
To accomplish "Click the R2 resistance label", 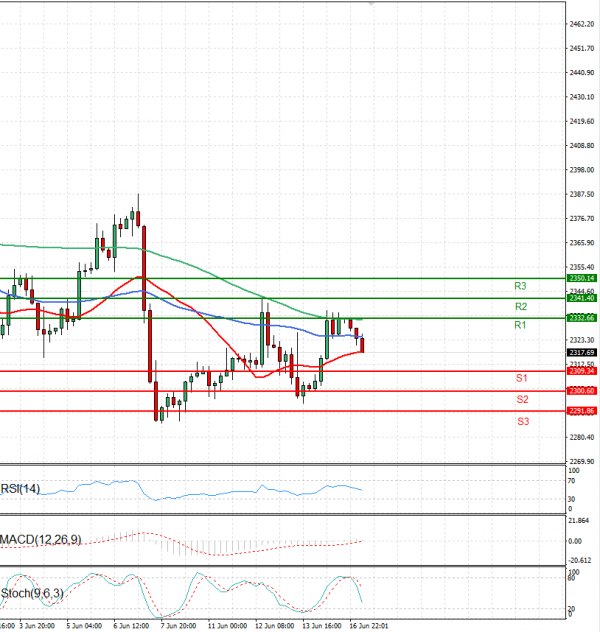I will click(x=521, y=307).
